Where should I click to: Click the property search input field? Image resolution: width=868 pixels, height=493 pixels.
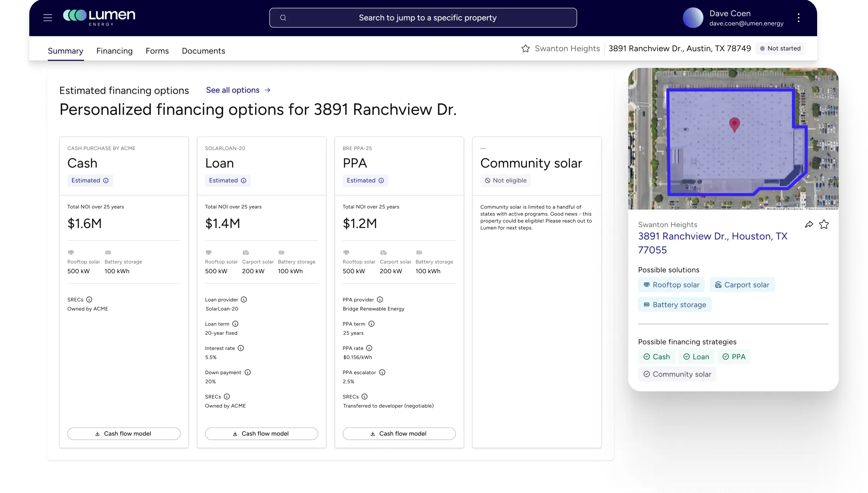pos(423,18)
